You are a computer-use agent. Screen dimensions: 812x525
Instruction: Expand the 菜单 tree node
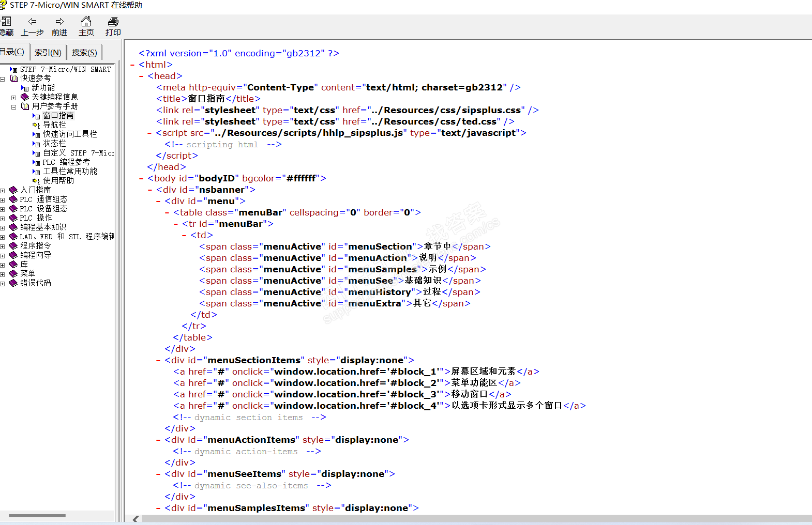point(3,274)
